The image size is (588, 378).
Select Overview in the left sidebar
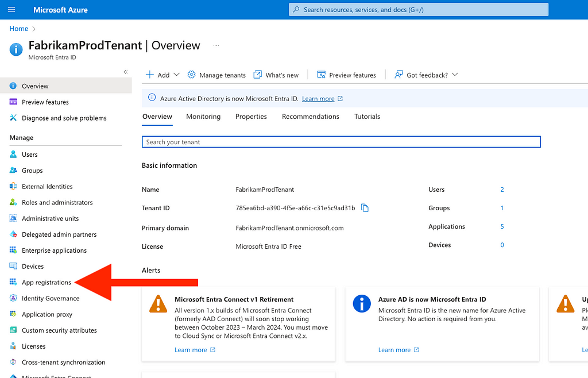tap(66, 86)
